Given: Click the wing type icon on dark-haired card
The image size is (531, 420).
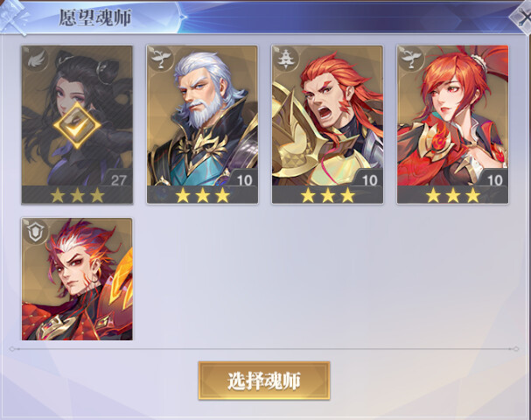Looking at the screenshot, I should (36, 59).
